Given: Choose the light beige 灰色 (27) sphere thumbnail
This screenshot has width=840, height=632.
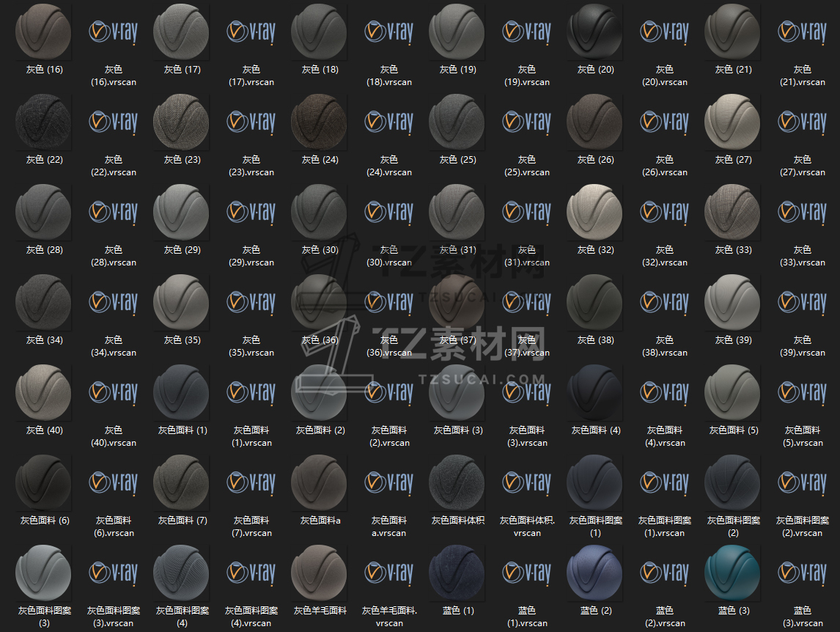Looking at the screenshot, I should click(732, 122).
